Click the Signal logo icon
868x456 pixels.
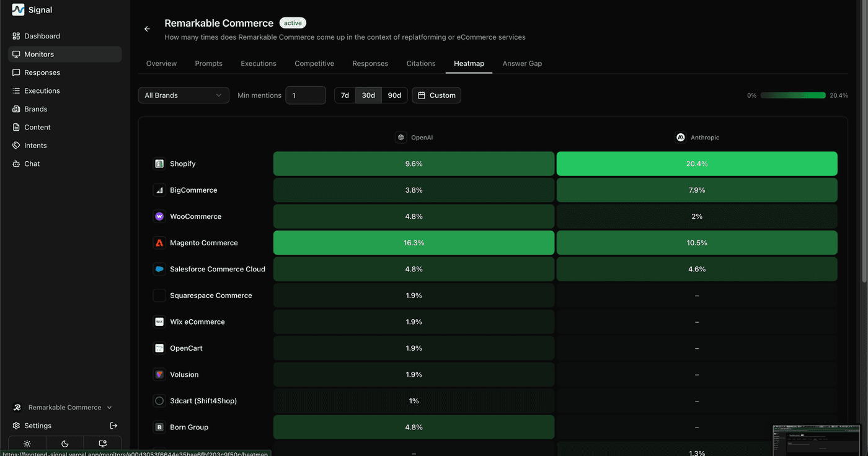click(x=18, y=9)
